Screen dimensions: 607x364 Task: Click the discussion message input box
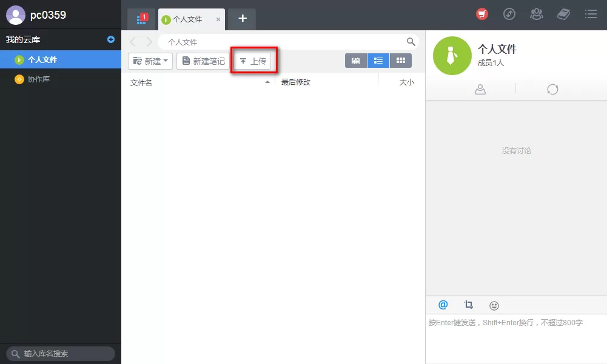tap(516, 339)
